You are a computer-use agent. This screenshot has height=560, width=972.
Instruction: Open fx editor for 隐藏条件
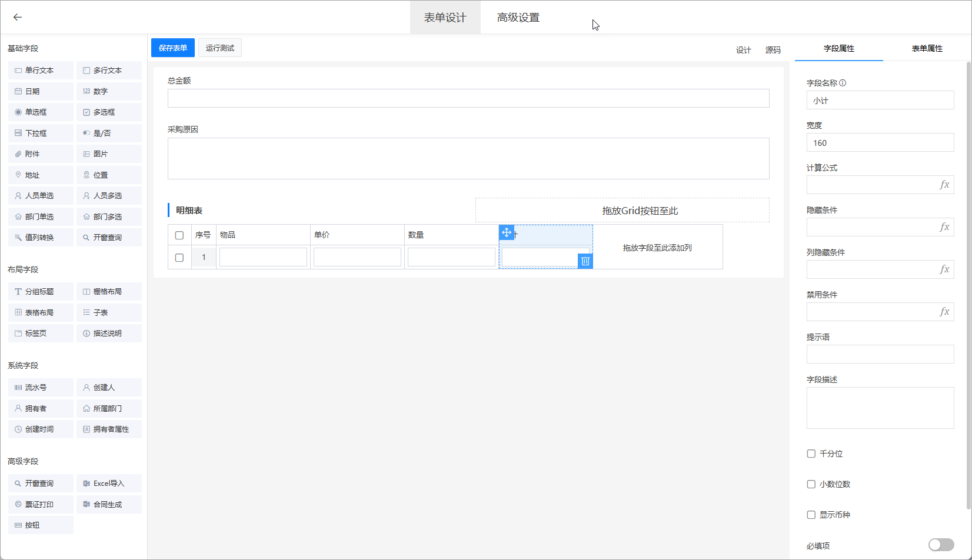point(944,227)
